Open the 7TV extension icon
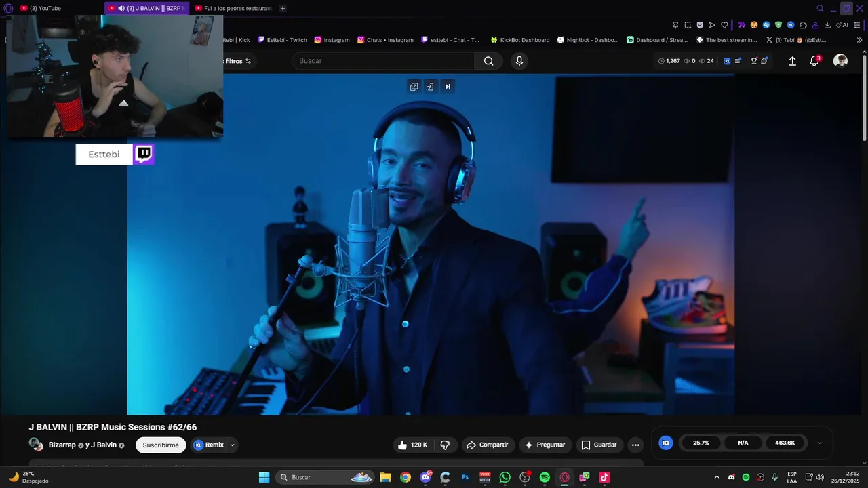868x488 pixels. tap(742, 25)
